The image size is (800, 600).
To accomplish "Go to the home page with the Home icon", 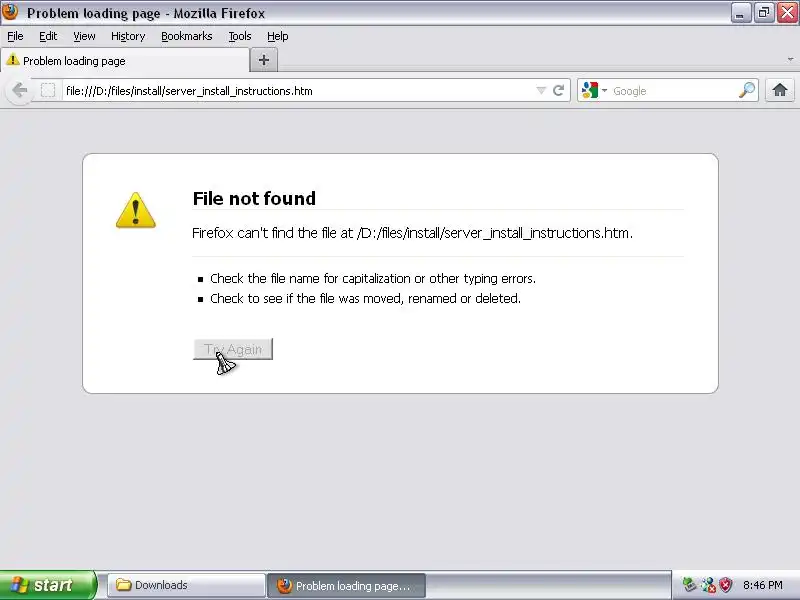I will pyautogui.click(x=779, y=90).
